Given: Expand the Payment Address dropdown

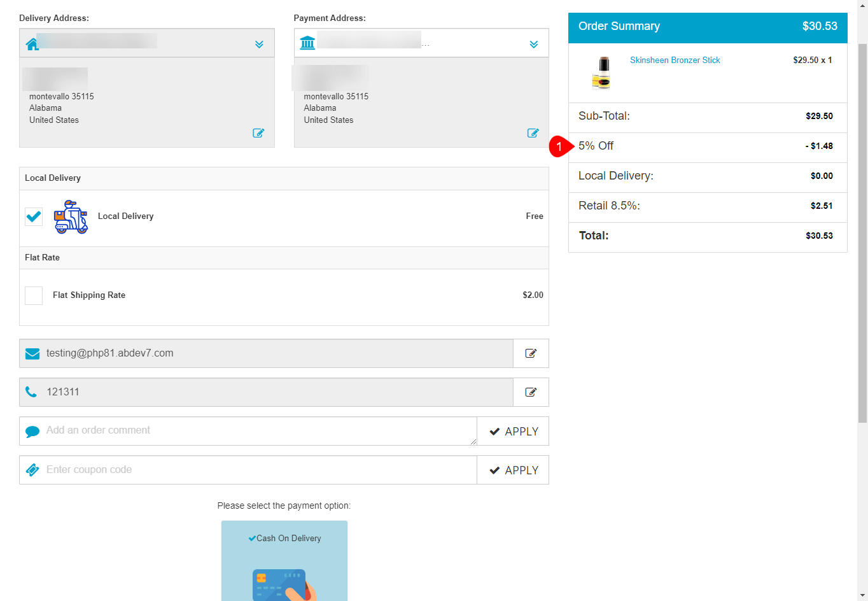Looking at the screenshot, I should point(534,44).
